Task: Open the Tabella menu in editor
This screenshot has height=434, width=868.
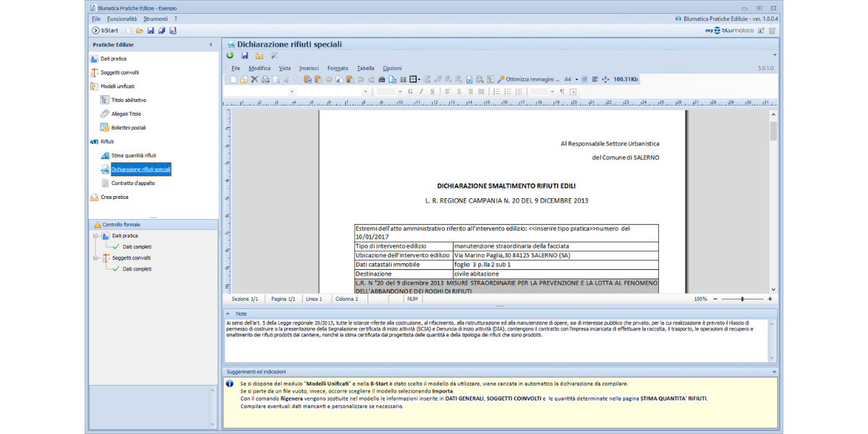Action: [365, 68]
